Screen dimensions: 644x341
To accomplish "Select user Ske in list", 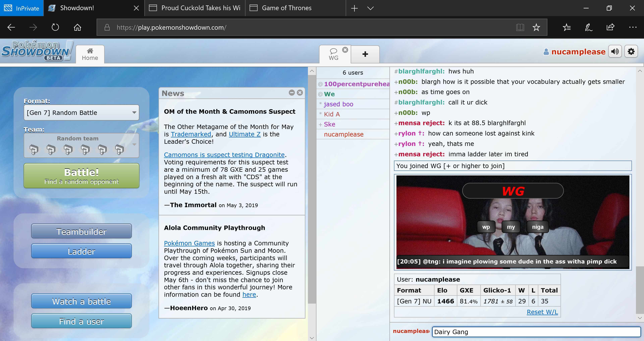I will point(353,124).
